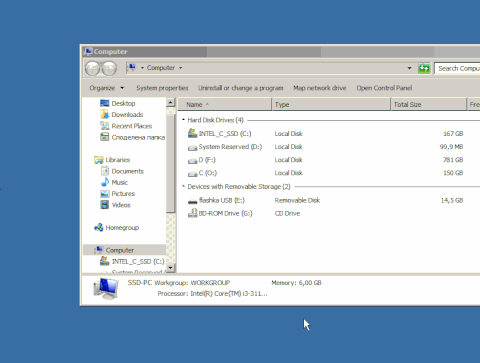Select the flashka USB (E:) name

coord(222,200)
